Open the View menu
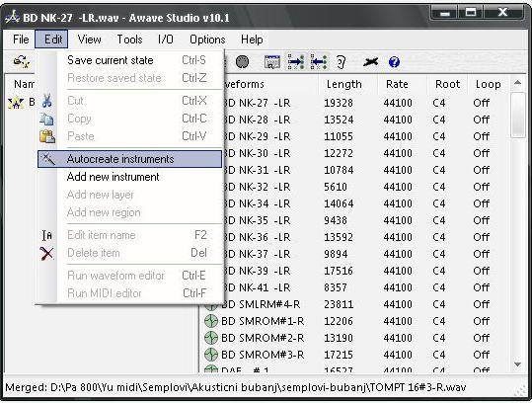 [89, 40]
